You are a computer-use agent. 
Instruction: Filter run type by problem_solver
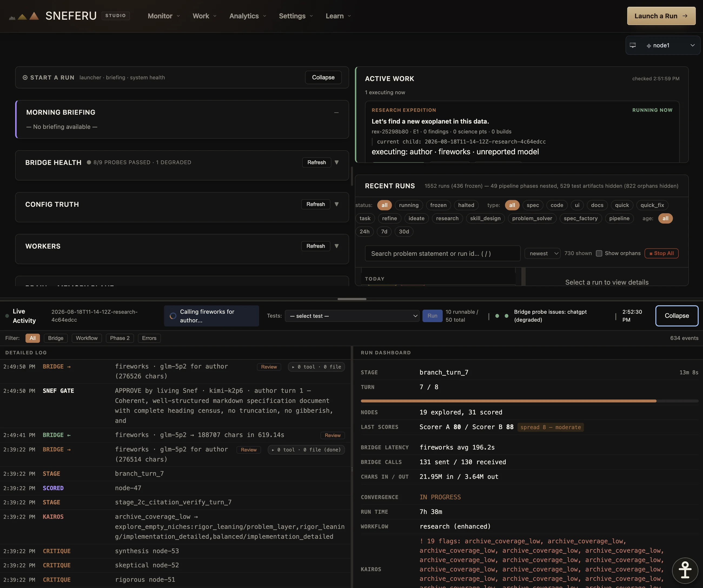tap(532, 218)
